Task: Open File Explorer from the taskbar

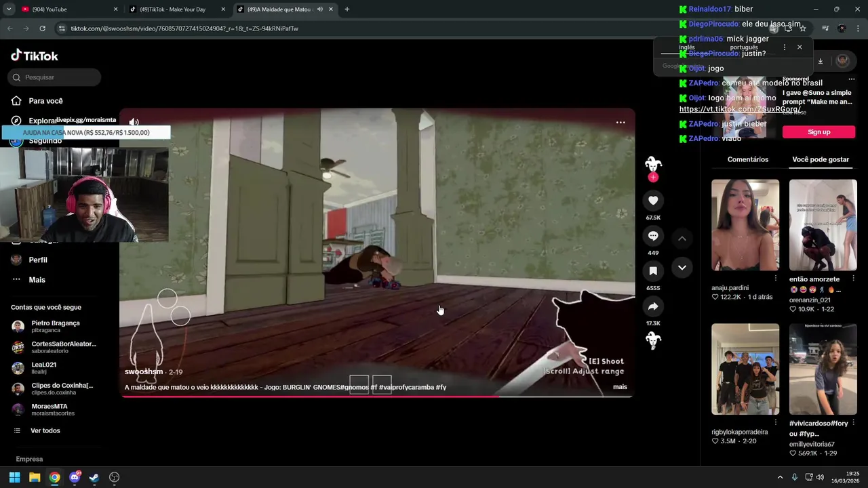Action: coord(35,477)
